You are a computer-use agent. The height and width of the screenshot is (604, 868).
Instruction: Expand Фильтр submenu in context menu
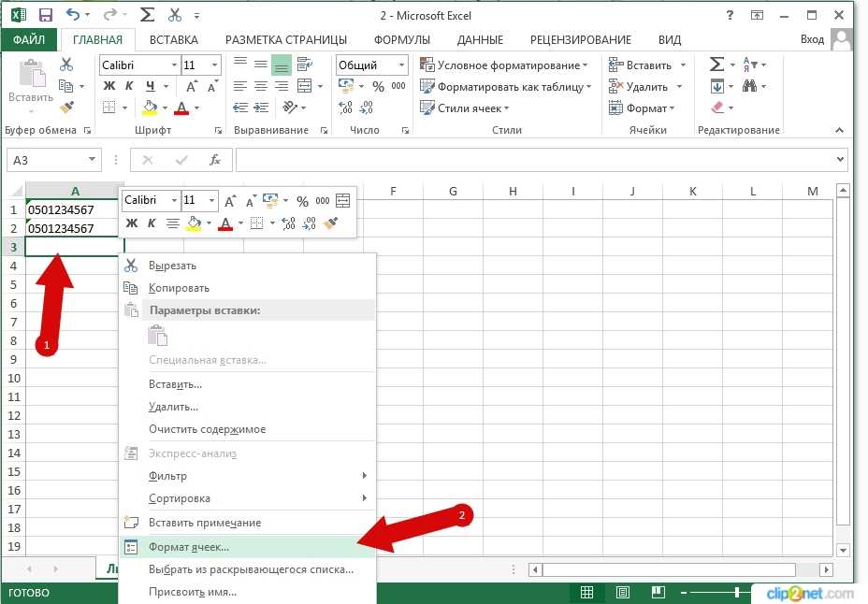[248, 476]
